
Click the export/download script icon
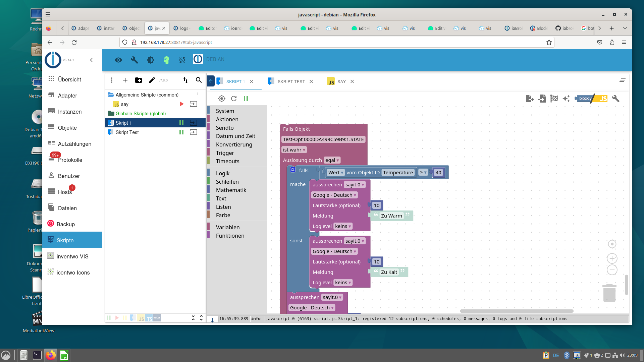[529, 98]
